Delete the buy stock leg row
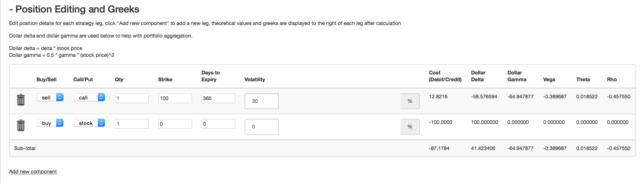644x183 pixels. [x=21, y=126]
